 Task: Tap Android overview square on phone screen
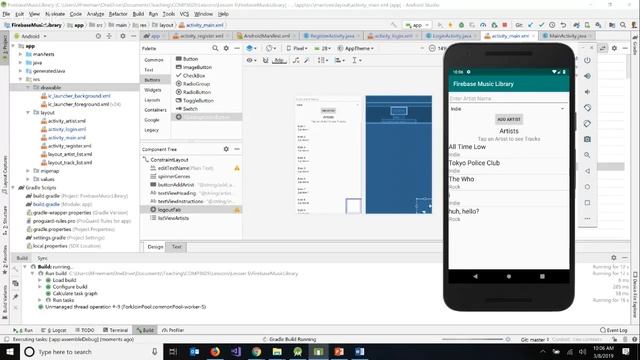(x=542, y=276)
